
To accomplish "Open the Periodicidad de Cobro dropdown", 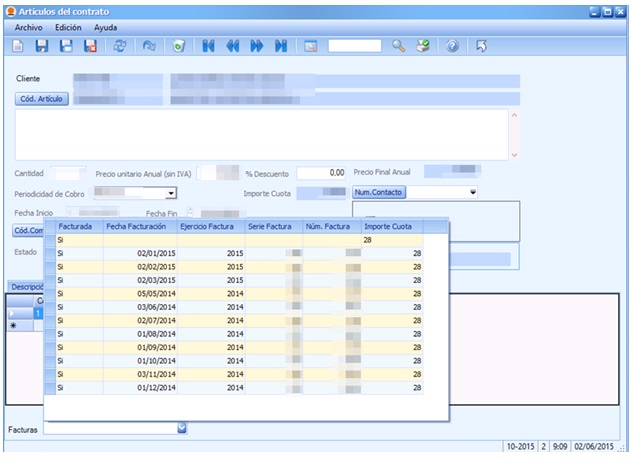I will tap(171, 193).
